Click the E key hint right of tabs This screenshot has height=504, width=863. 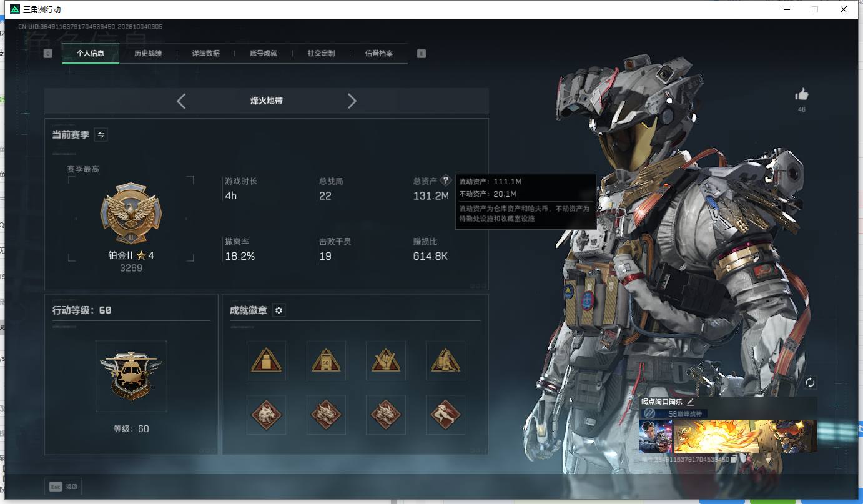tap(422, 54)
